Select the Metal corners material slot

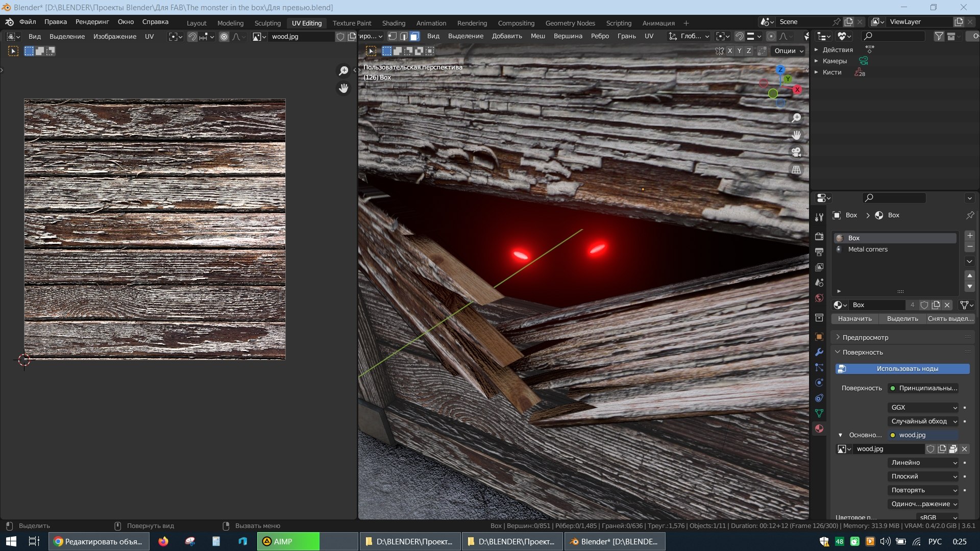point(895,249)
